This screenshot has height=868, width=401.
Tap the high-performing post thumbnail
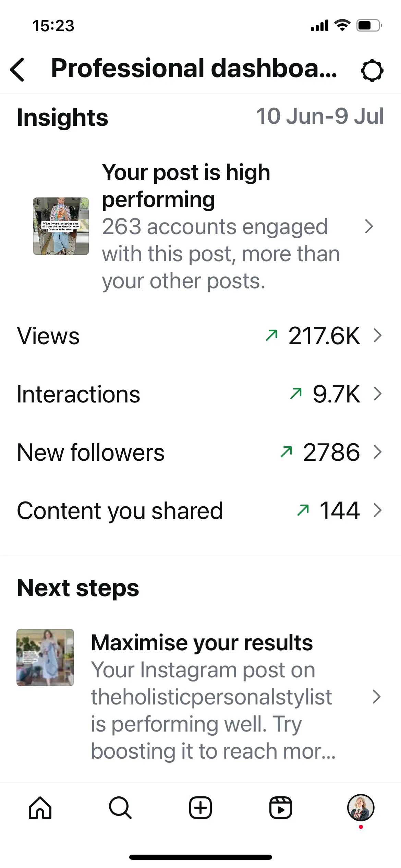(x=61, y=226)
